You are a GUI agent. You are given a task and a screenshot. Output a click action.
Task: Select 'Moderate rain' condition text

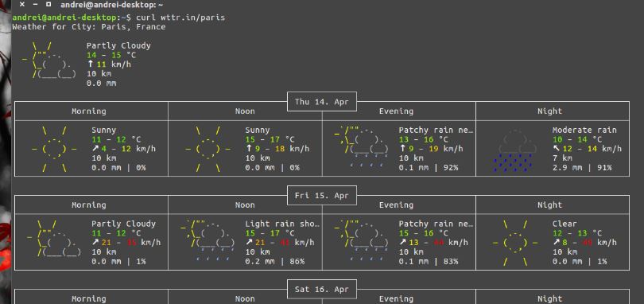[x=584, y=130]
